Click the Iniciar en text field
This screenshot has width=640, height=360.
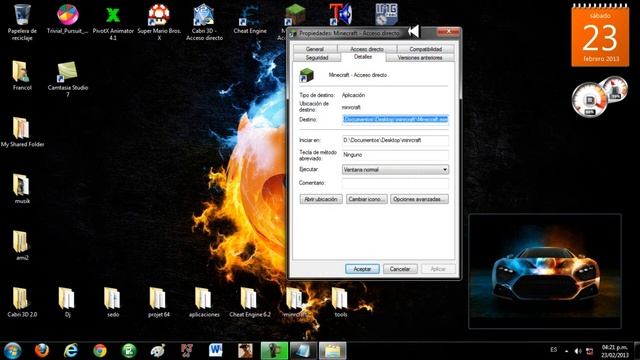(x=395, y=140)
